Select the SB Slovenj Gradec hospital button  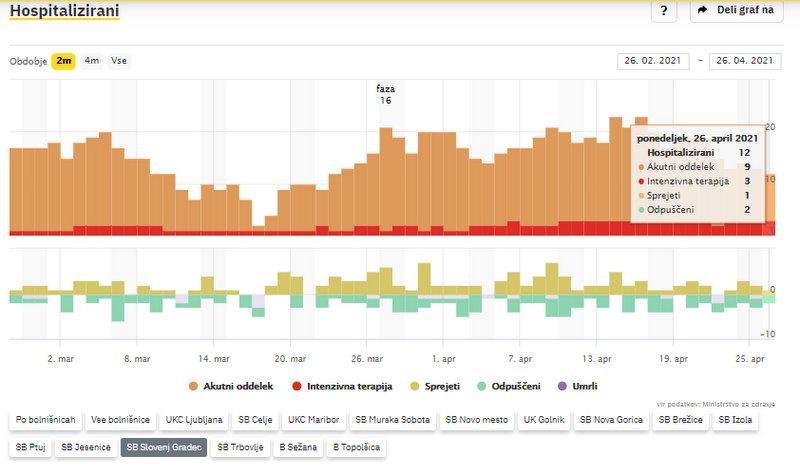[x=163, y=447]
